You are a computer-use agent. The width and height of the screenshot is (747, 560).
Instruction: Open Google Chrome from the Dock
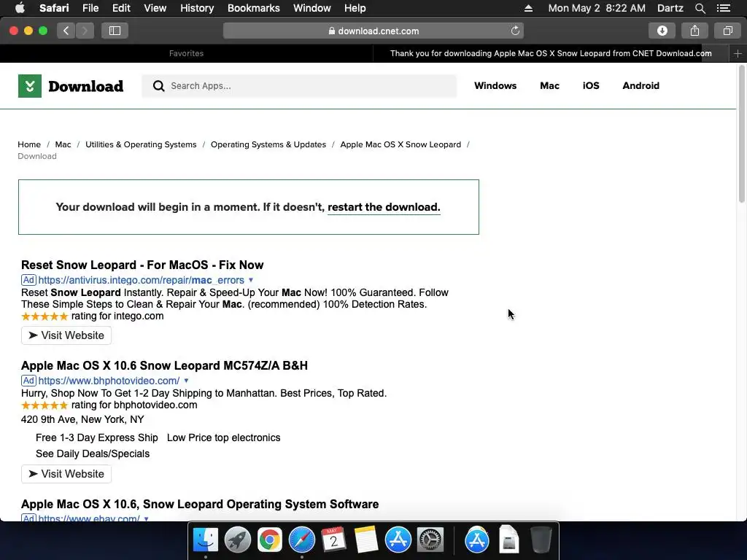[x=270, y=540]
